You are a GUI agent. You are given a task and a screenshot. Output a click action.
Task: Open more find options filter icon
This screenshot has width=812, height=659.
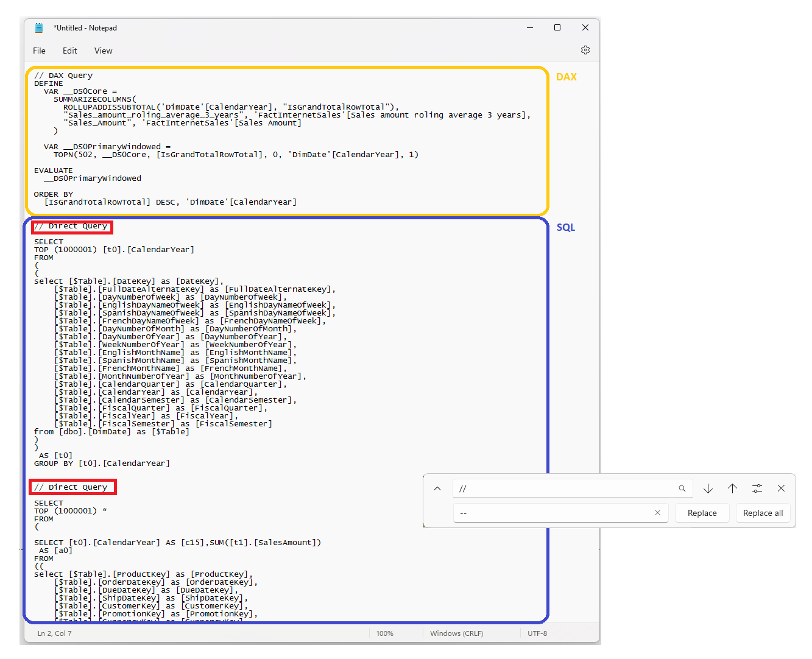coord(757,488)
